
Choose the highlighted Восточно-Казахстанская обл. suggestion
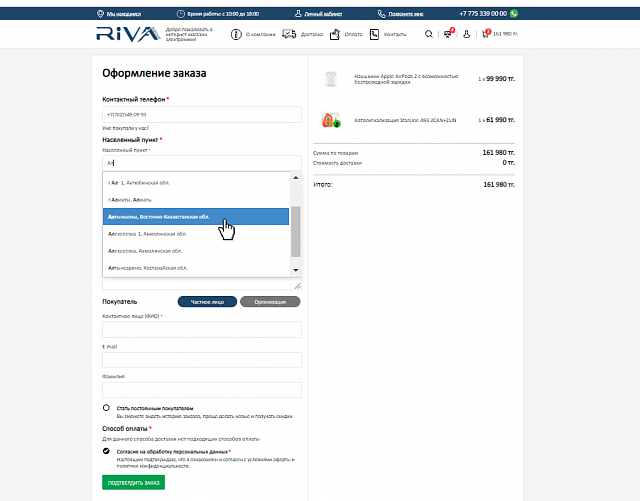(160, 217)
